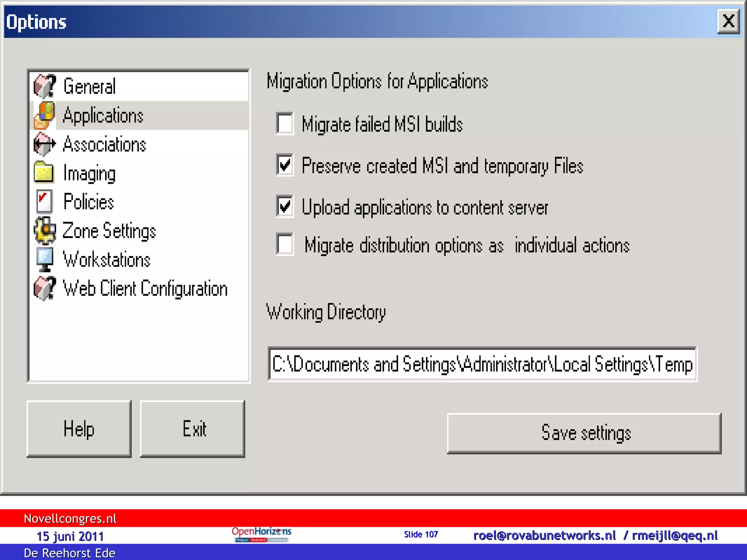
Task: Click the Zone Settings gear icon
Action: click(x=44, y=230)
